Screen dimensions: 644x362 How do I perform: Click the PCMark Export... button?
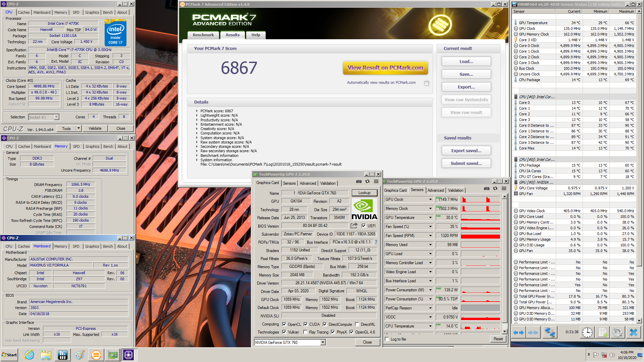[466, 87]
